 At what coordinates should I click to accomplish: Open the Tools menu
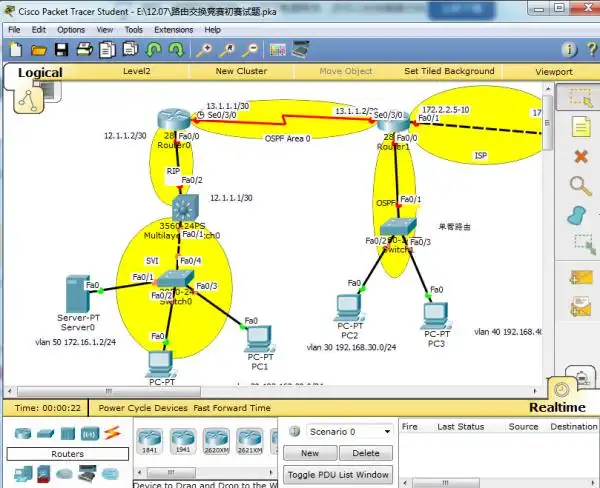coord(133,30)
